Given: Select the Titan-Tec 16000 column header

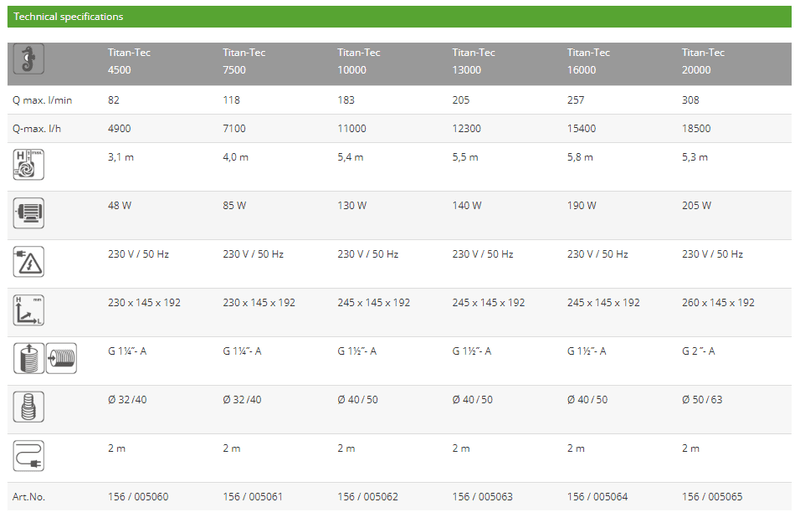Looking at the screenshot, I should (589, 61).
